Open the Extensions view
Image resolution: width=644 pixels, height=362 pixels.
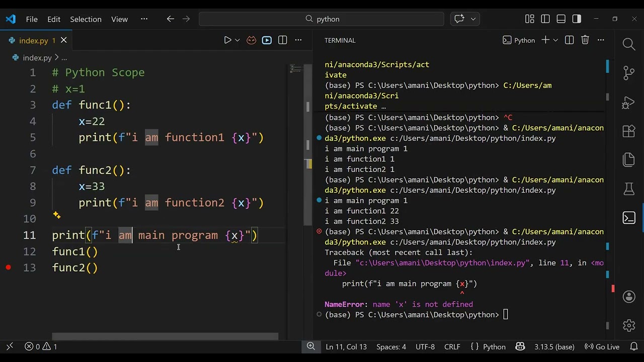[x=629, y=131]
